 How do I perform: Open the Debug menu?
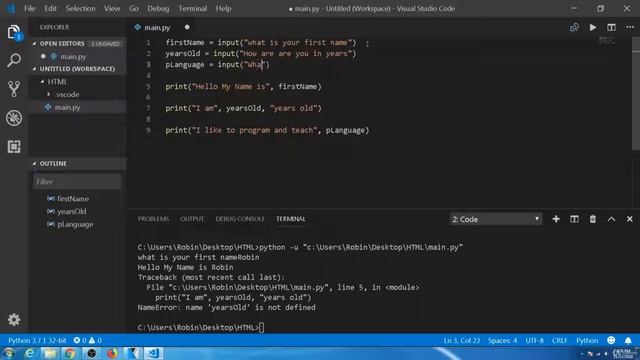158,9
